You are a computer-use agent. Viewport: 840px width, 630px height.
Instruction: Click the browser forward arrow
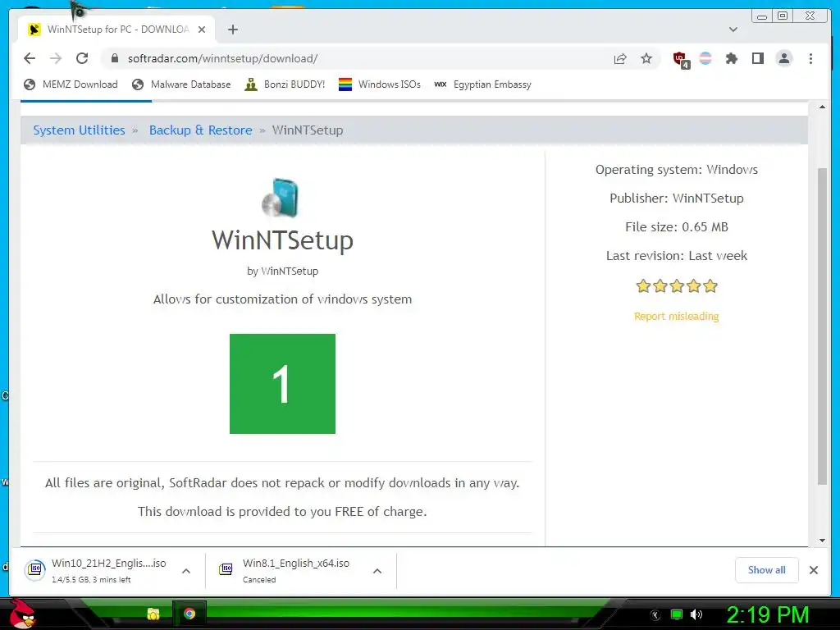[56, 58]
